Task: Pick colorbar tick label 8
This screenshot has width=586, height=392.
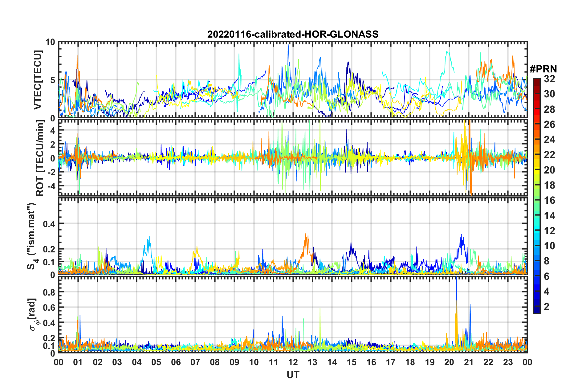Action: pos(547,261)
